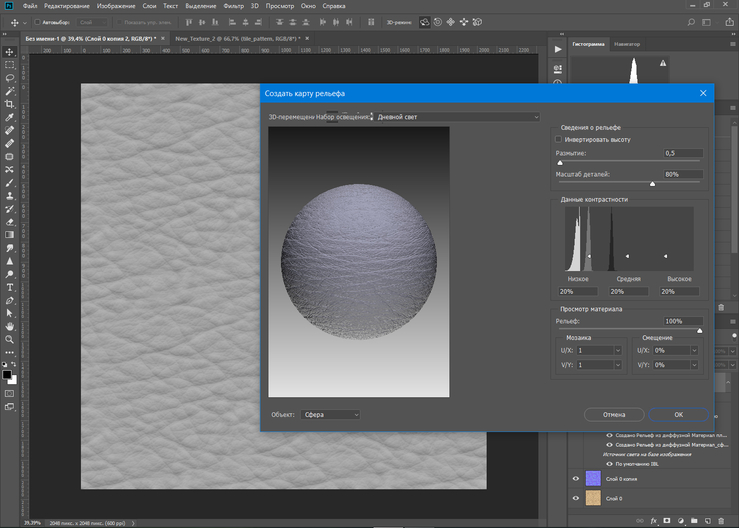
Task: Open the Дневной свет lighting preset dropdown
Action: point(457,117)
